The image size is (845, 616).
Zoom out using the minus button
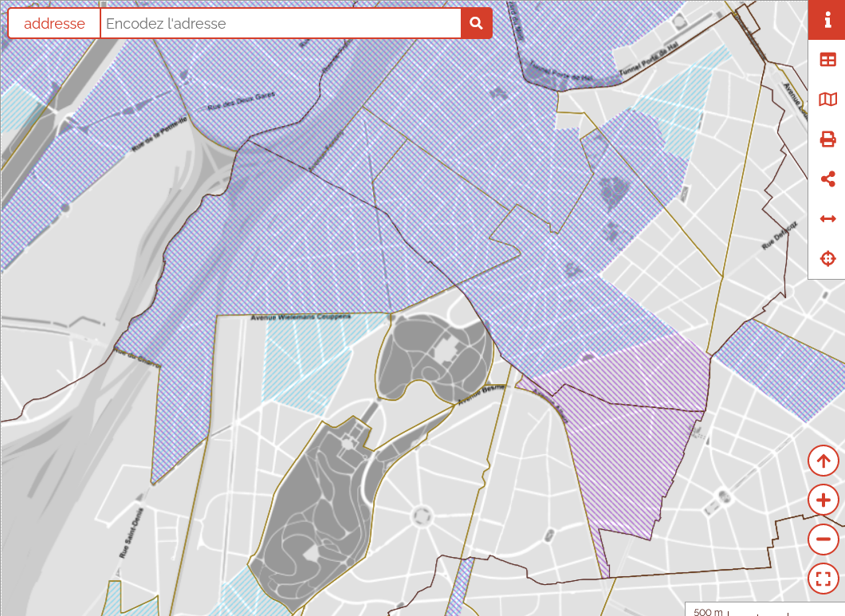click(x=823, y=539)
